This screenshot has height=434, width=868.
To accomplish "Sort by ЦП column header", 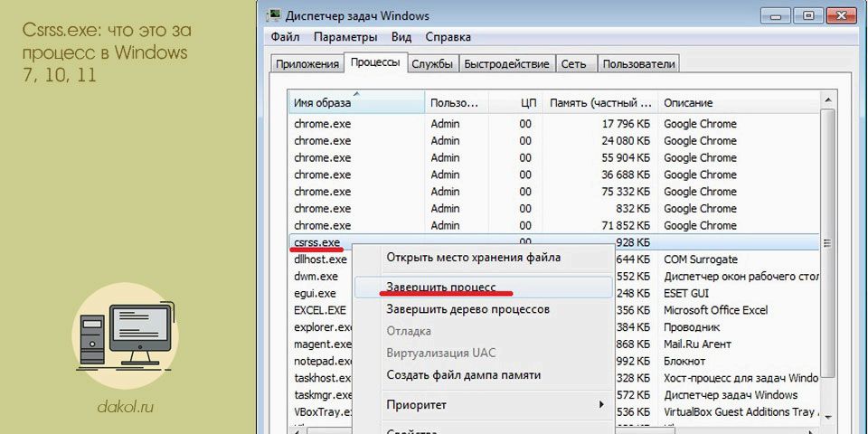I will 516,102.
